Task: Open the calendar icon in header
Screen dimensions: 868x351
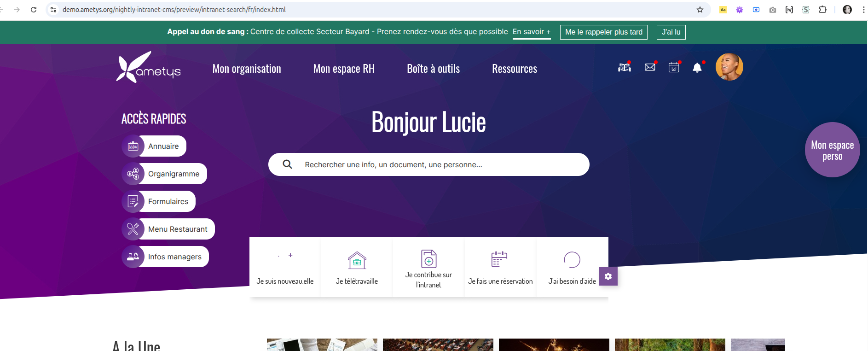Action: 674,68
